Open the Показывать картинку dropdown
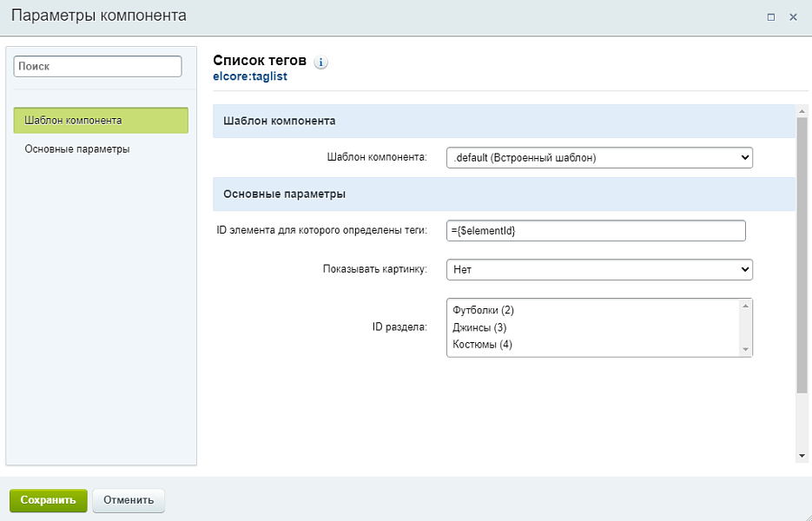The width and height of the screenshot is (812, 521). pos(600,269)
